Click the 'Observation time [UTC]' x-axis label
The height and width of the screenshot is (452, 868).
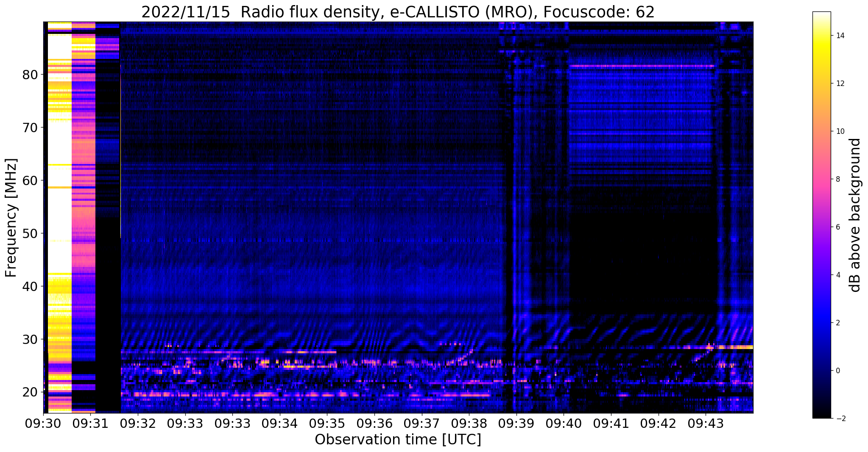click(x=398, y=439)
